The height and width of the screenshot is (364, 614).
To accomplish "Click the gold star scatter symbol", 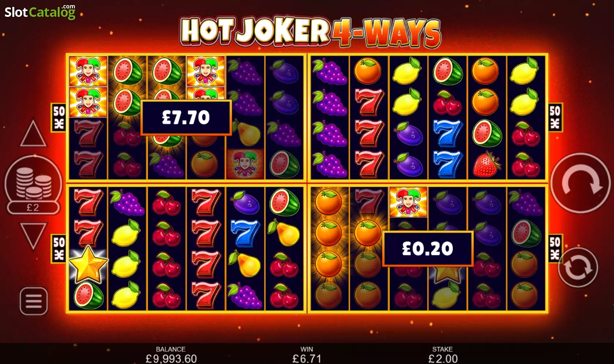I will tap(88, 264).
